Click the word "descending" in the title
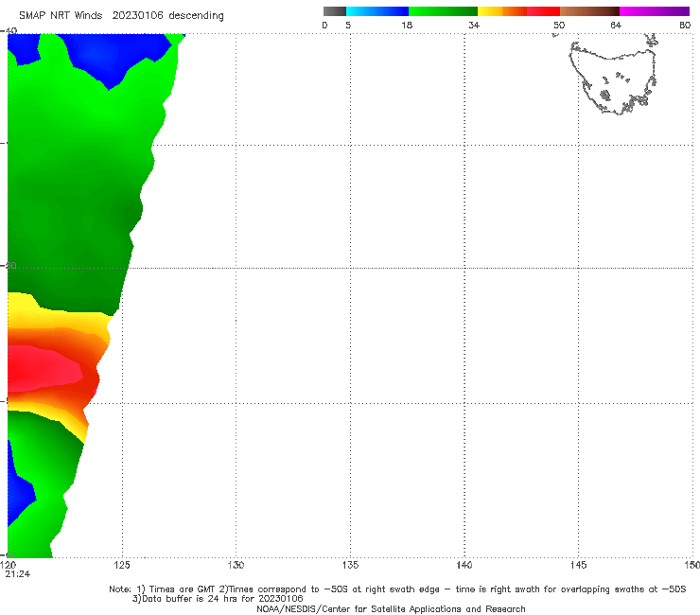This screenshot has width=700, height=615. coord(196,16)
